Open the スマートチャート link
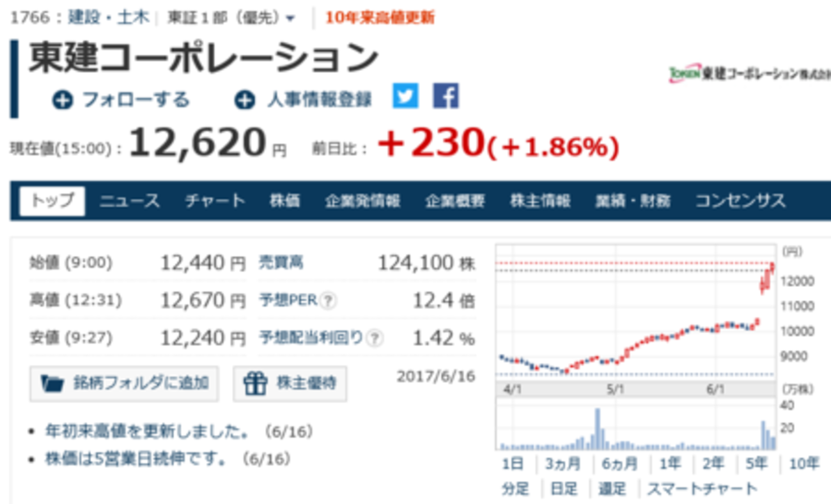831x504 pixels. click(x=702, y=489)
